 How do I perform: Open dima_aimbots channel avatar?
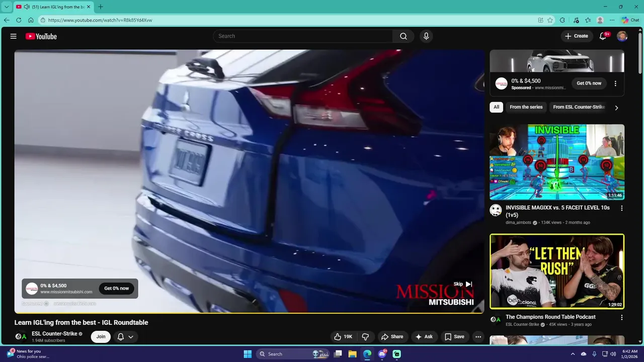click(x=496, y=210)
